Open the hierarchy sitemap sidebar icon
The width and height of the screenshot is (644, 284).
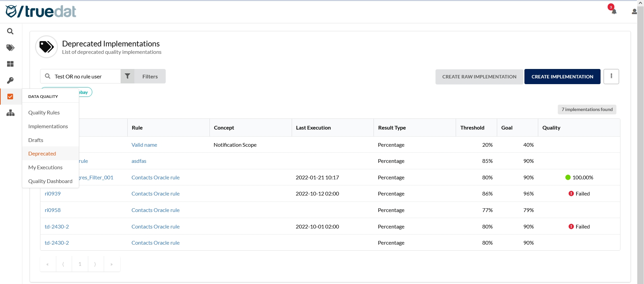10,113
